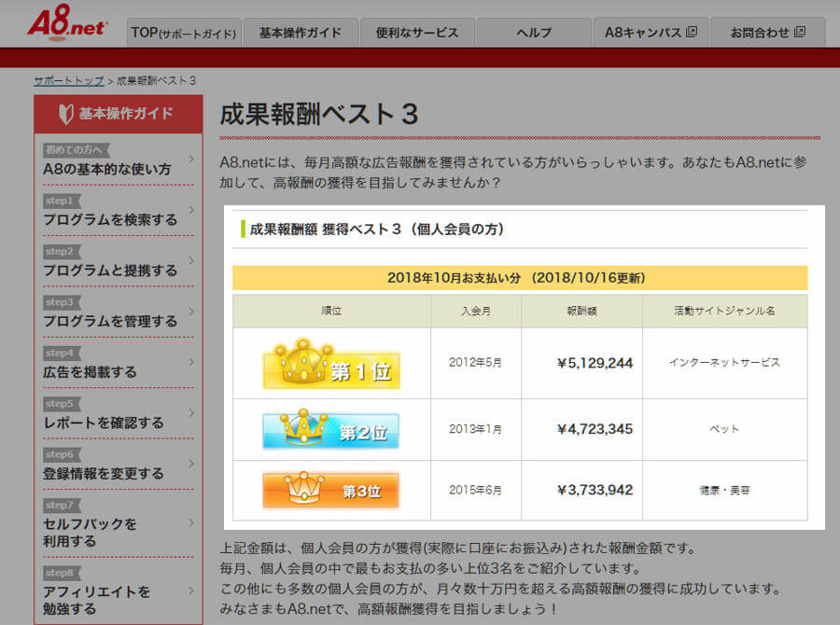Click the beginner mark icon in sidebar header
Screen dimensions: 840x625
coord(65,114)
